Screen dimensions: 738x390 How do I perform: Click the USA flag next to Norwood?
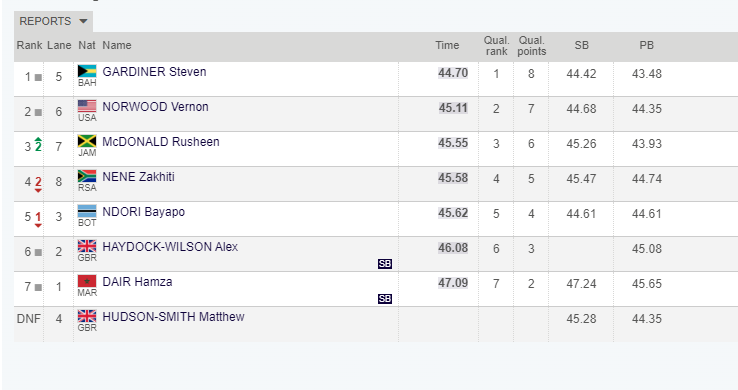pyautogui.click(x=87, y=106)
